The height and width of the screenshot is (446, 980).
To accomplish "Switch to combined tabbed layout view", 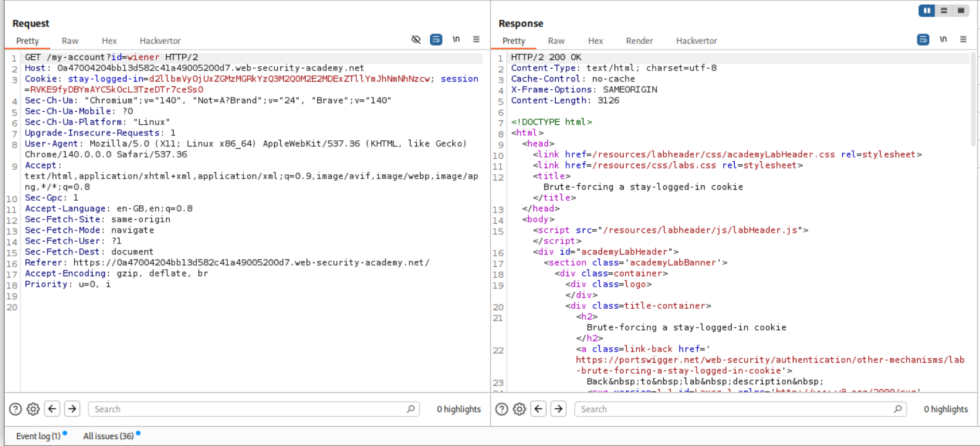I will click(960, 11).
